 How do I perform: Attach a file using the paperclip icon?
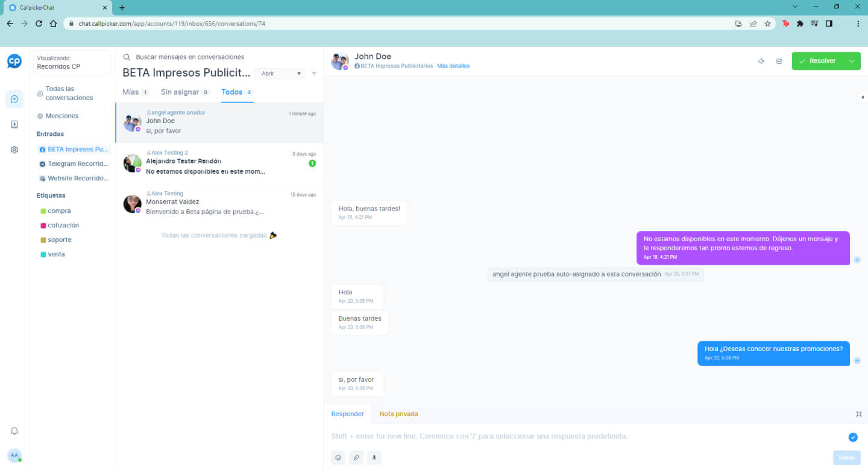click(x=356, y=458)
